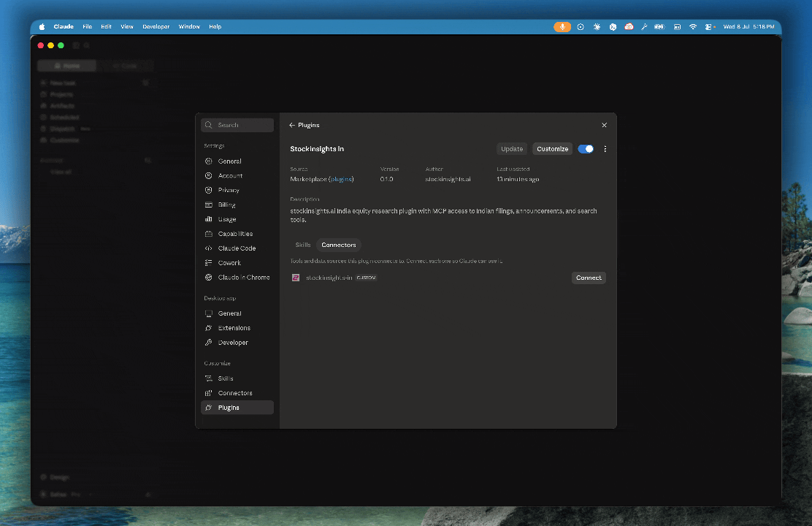
Task: Click New task in background sidebar
Action: (63, 83)
